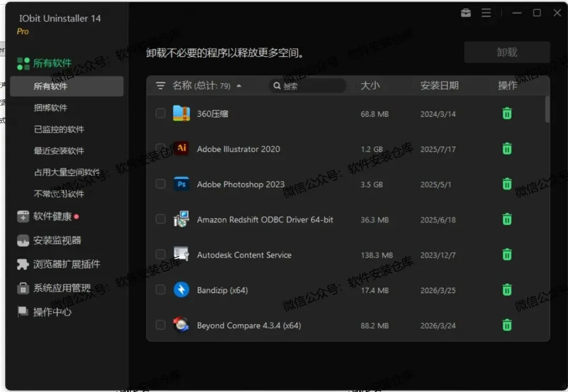Check the box for Adobe Photoshop 2023
The height and width of the screenshot is (392, 568).
[160, 184]
